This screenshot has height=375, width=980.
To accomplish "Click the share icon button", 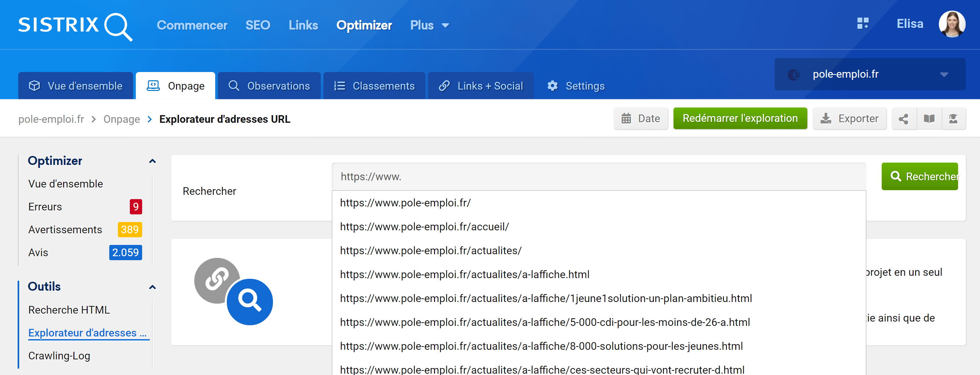I will coord(904,119).
